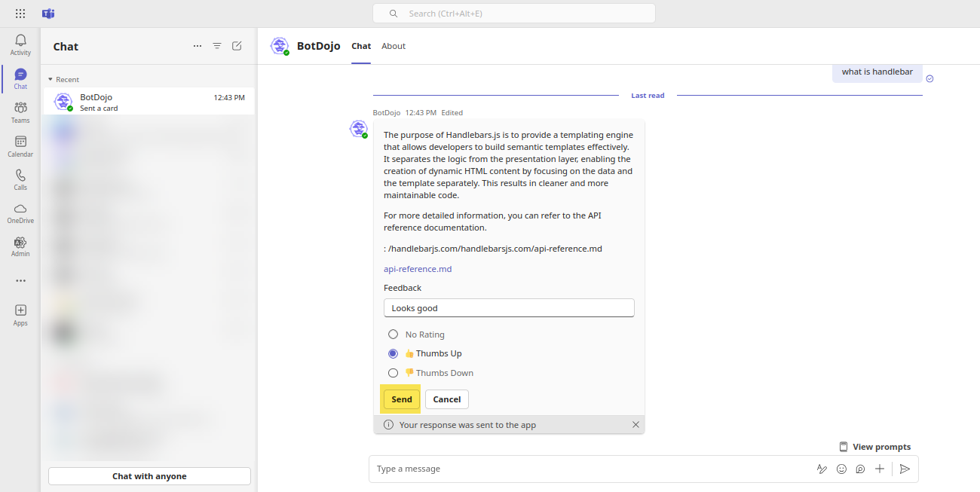Send the message with arrow icon
This screenshot has height=492, width=980.
(x=905, y=469)
